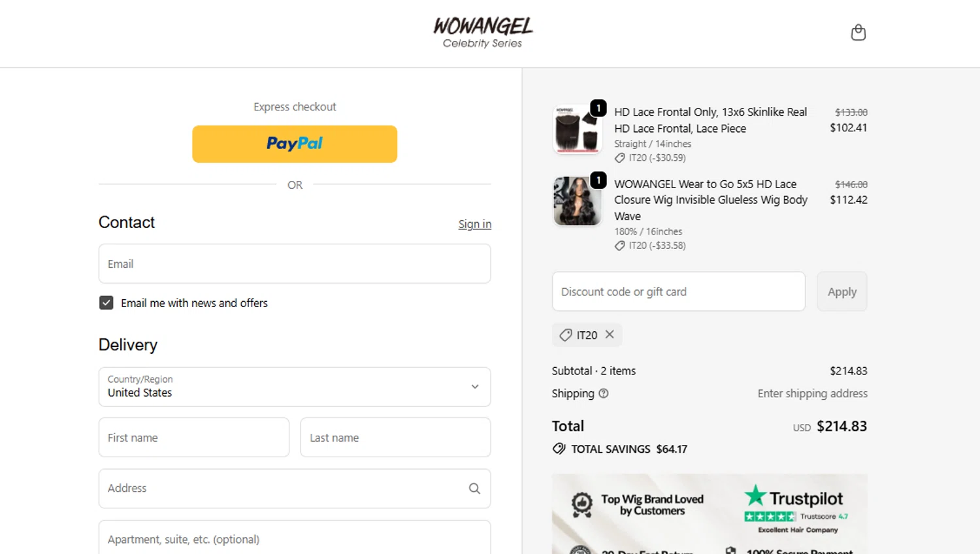Click the Trustpilot green star rating
Viewport: 980px width, 554px height.
770,517
